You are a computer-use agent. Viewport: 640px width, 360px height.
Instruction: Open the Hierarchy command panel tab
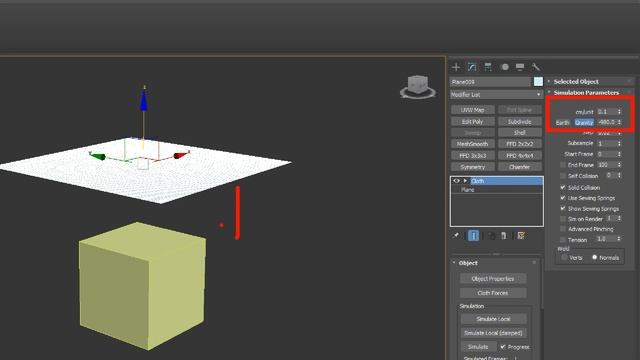coord(488,67)
